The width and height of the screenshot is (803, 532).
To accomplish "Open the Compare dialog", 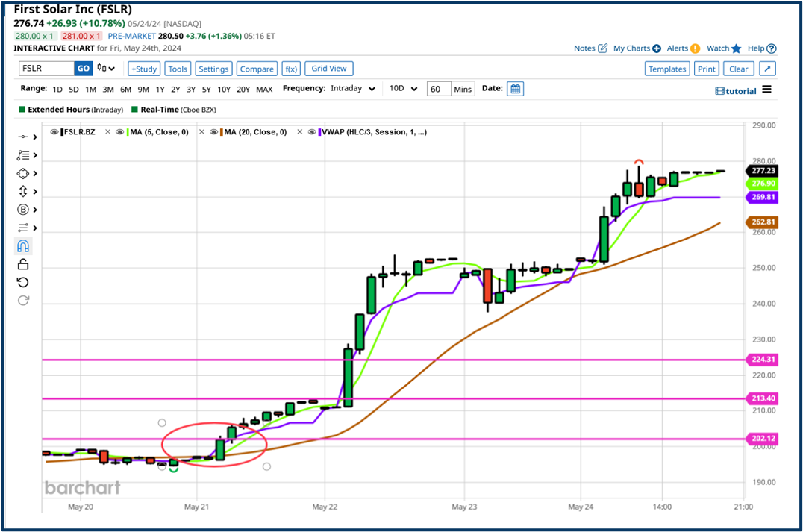I will 257,68.
